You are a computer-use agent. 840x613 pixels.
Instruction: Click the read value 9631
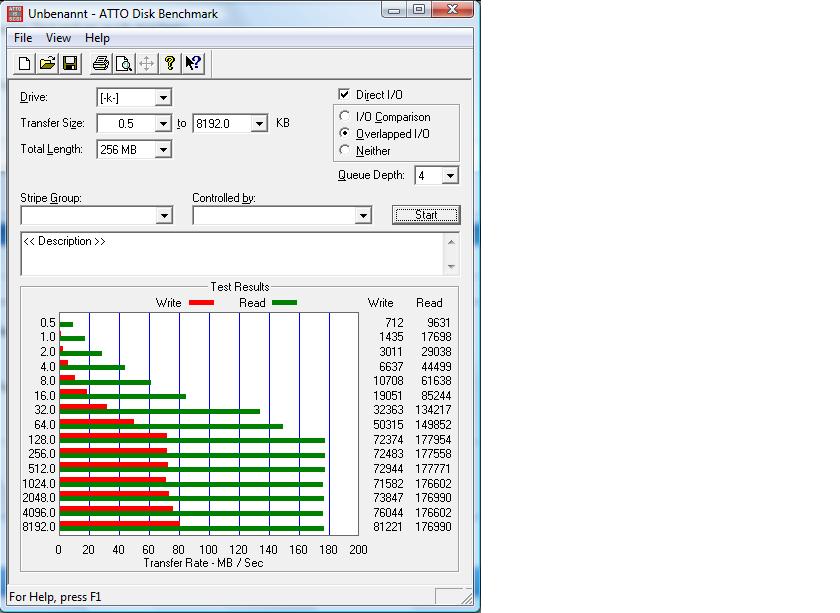(439, 323)
